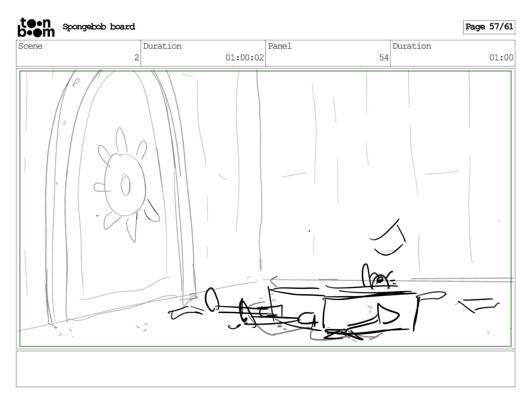This screenshot has height=411, width=532.
Task: Click the panel duration value '01:00'
Action: click(501, 58)
